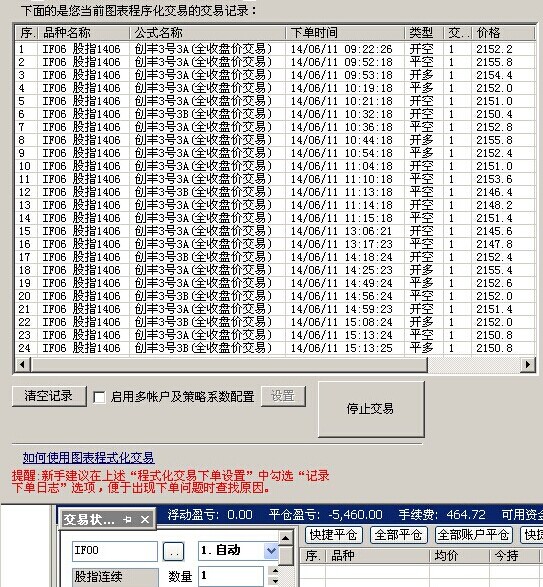Sort by 品种名称 column header
543x587 pixels.
point(83,33)
